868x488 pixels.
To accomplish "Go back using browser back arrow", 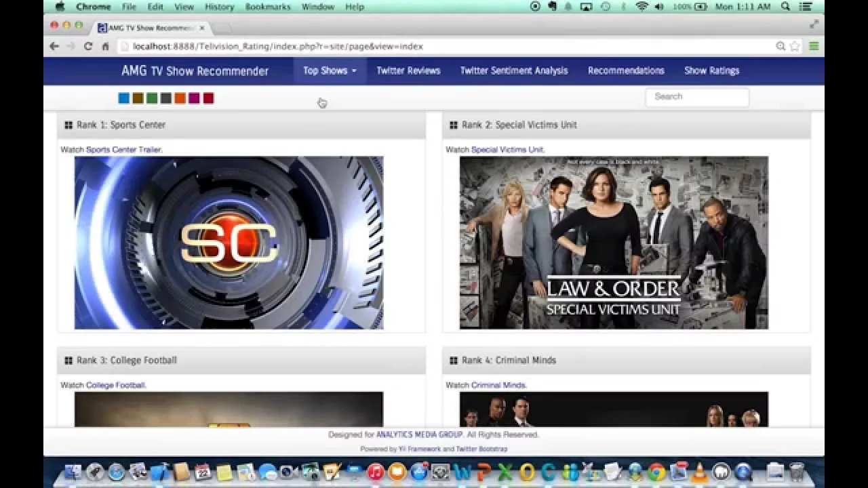I will coord(54,46).
